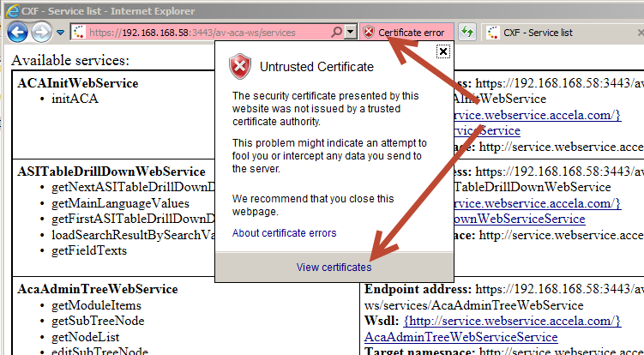
Task: Click the green refresh page icon
Action: (x=467, y=33)
